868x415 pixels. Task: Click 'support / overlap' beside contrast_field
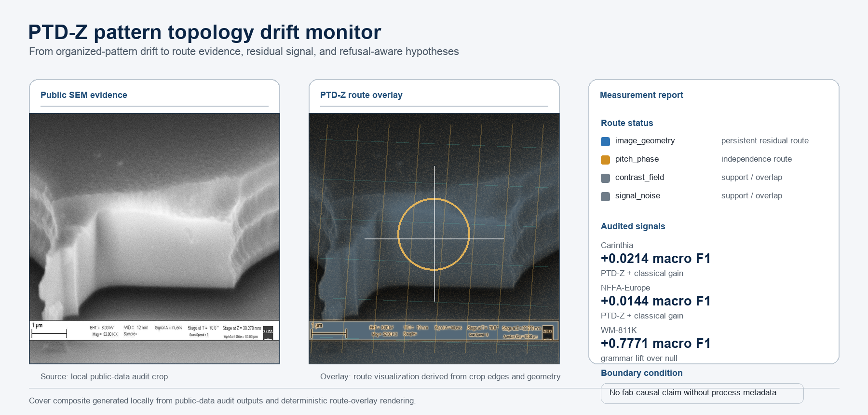(751, 178)
